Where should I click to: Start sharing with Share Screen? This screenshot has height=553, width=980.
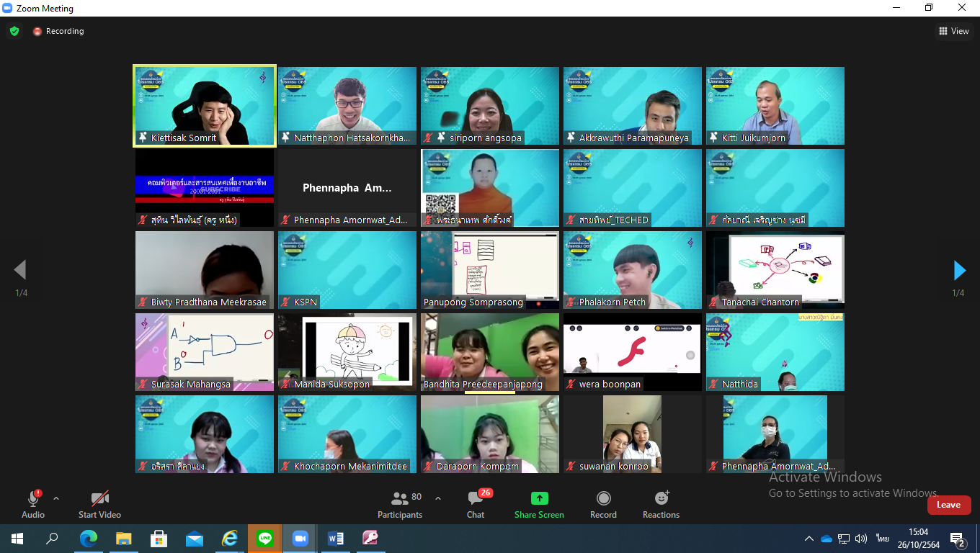[x=539, y=504]
